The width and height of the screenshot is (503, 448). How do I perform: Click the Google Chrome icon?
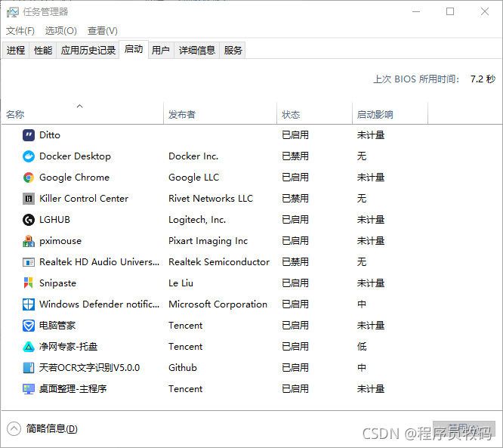tap(29, 178)
